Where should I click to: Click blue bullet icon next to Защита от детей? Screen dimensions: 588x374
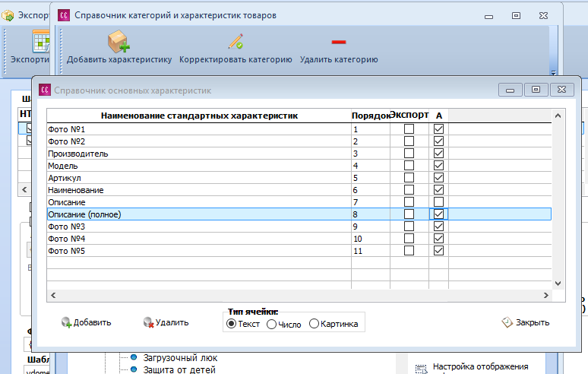[134, 369]
